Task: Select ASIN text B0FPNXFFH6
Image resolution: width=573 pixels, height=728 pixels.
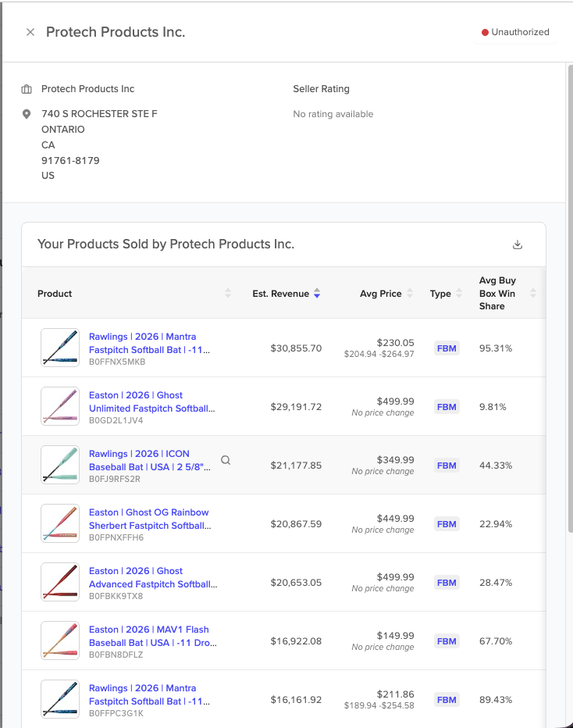Action: pos(116,537)
